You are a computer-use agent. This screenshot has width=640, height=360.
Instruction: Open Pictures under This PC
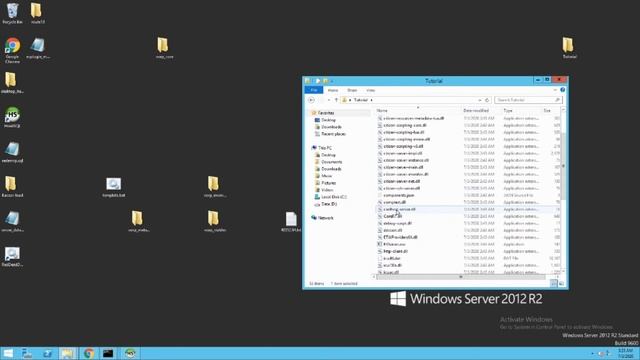point(325,183)
